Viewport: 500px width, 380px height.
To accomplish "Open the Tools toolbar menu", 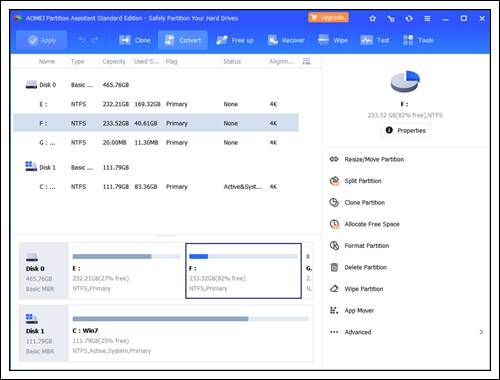I will tap(418, 40).
